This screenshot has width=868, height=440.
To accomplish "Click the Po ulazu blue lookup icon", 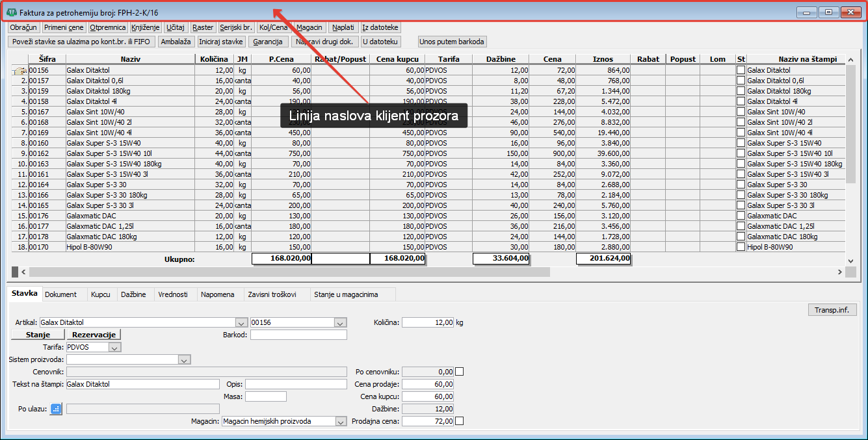I will point(56,409).
